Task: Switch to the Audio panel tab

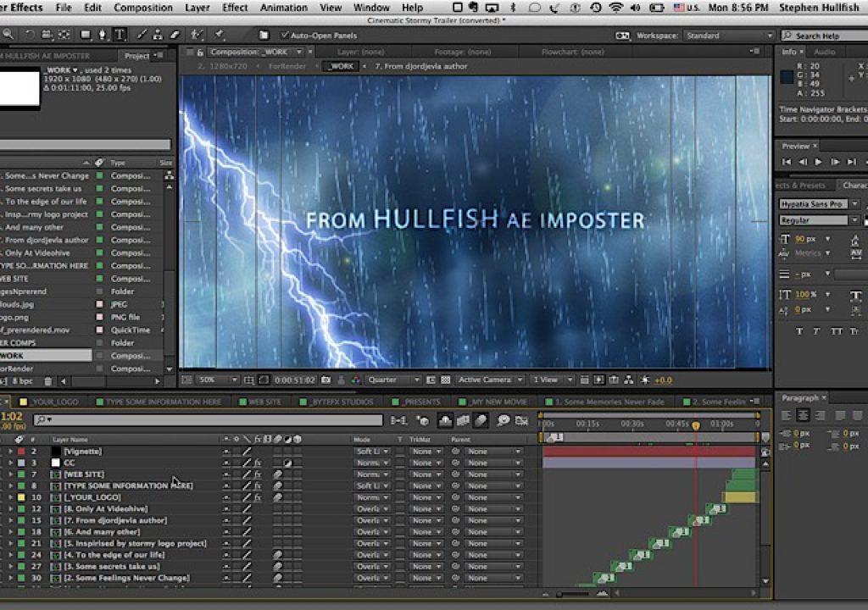Action: [x=824, y=52]
